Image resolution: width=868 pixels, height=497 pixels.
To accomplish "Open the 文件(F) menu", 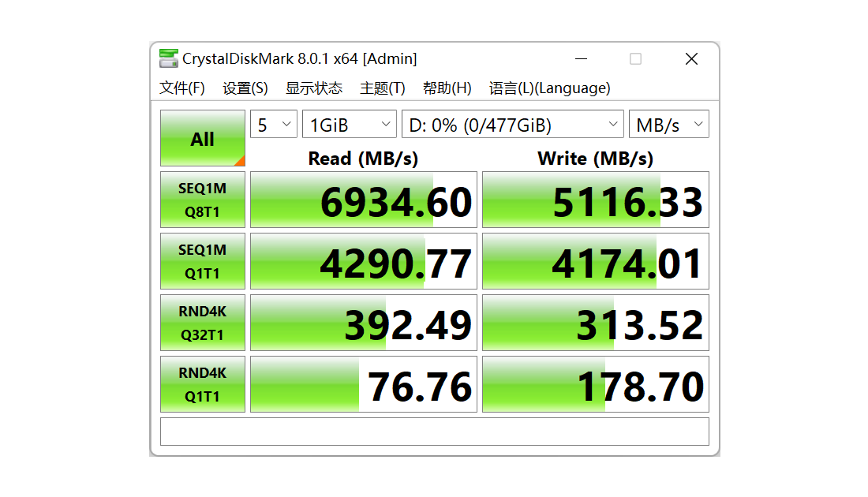I will [x=182, y=88].
